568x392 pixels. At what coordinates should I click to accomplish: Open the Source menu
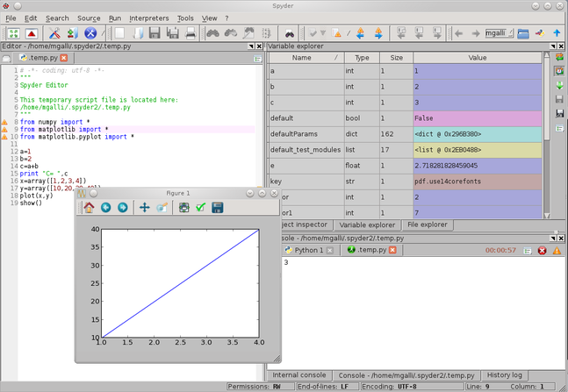point(89,18)
